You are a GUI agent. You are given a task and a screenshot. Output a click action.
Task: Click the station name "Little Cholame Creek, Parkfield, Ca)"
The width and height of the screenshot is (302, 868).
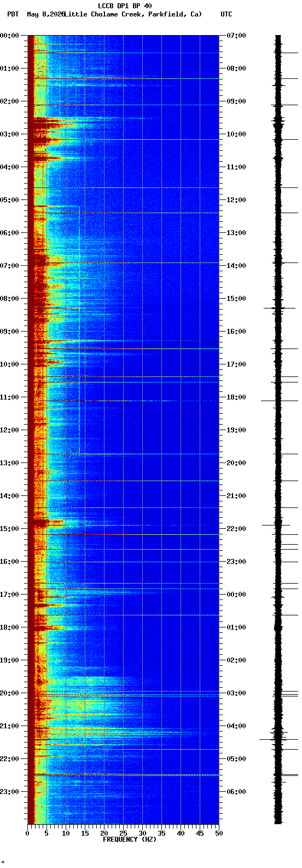[x=133, y=14]
